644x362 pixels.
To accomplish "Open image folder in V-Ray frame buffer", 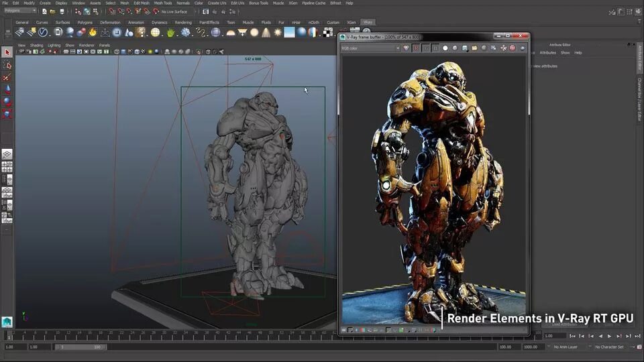I will coord(474,48).
